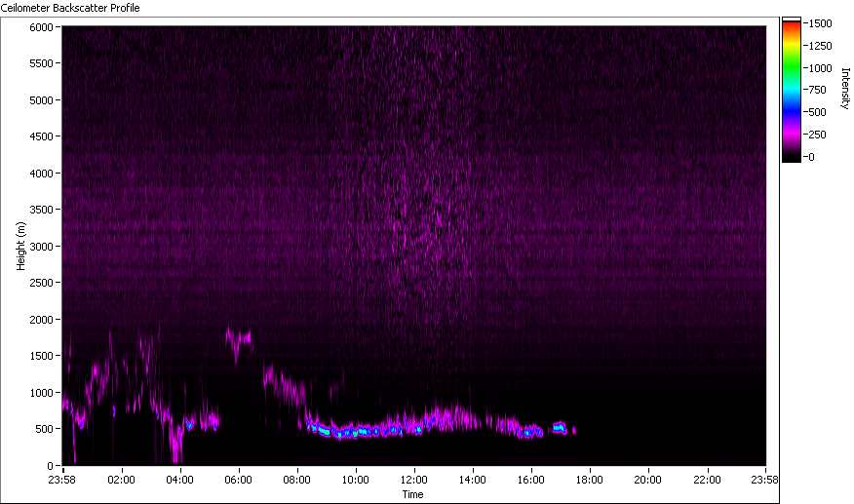The height and width of the screenshot is (504, 854).
Task: Click the 2000 height tick label
Action: [41, 320]
